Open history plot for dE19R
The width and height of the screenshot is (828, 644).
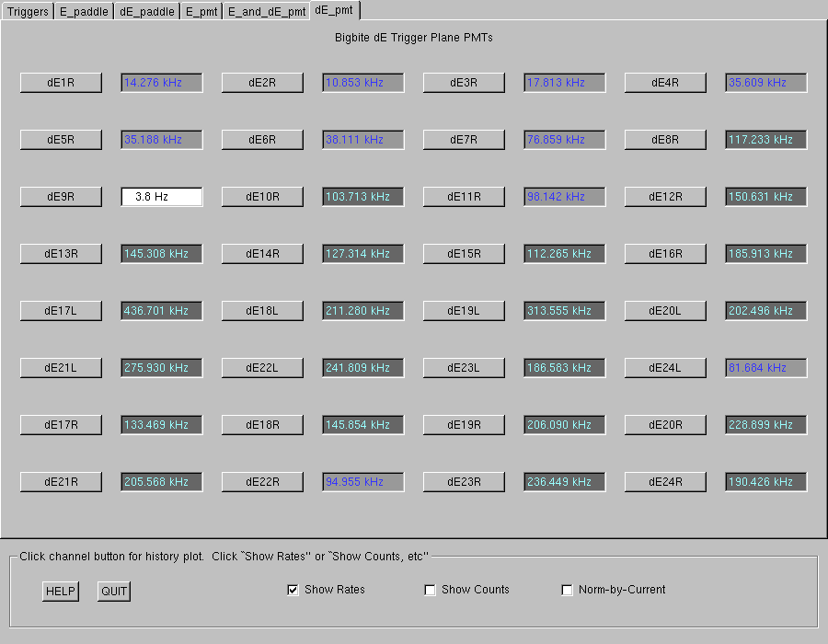464,425
